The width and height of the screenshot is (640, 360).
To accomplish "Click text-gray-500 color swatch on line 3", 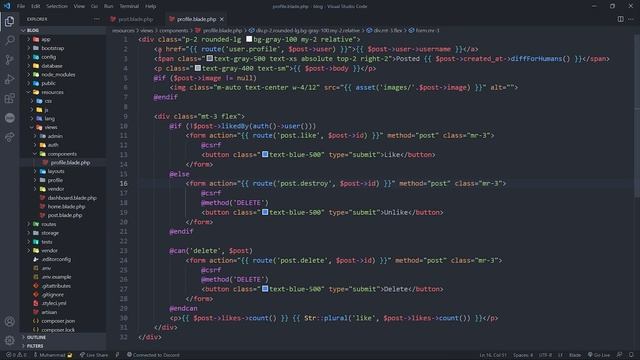I will pos(209,58).
